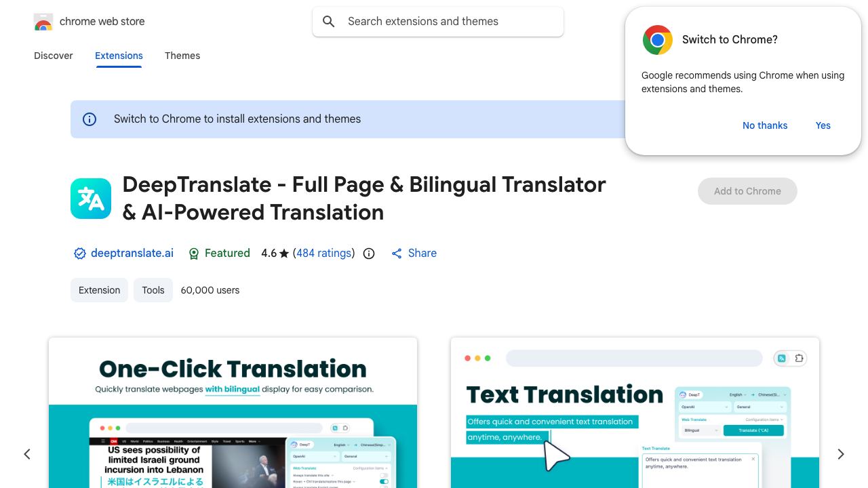Focus the Search extensions and themes field
Image resolution: width=868 pixels, height=488 pixels.
[438, 22]
